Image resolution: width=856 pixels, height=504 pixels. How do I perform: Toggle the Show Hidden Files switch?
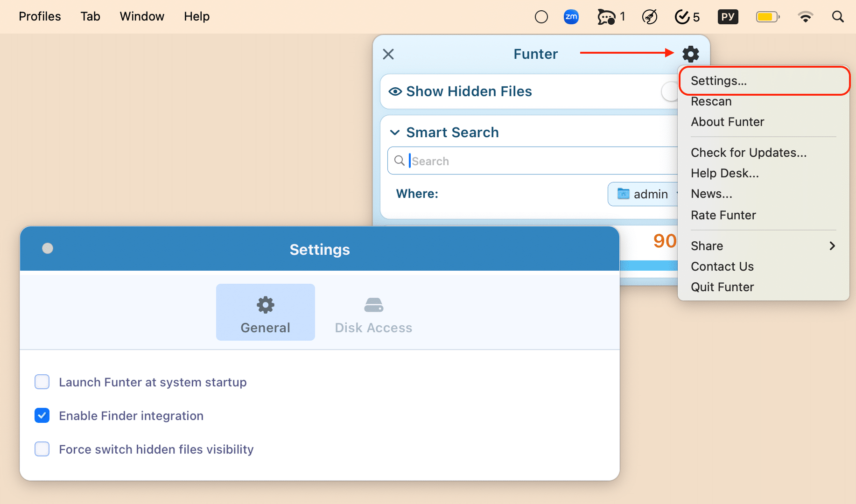670,91
